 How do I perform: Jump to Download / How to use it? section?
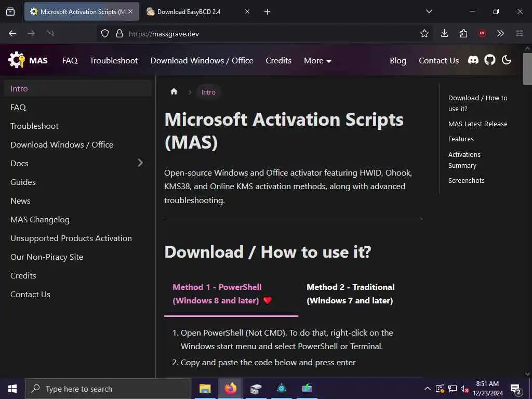coord(478,103)
